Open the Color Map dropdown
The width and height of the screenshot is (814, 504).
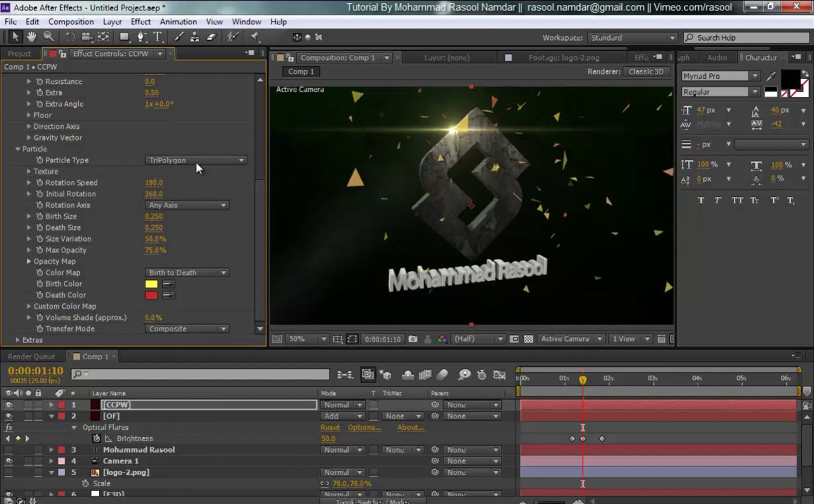(187, 273)
